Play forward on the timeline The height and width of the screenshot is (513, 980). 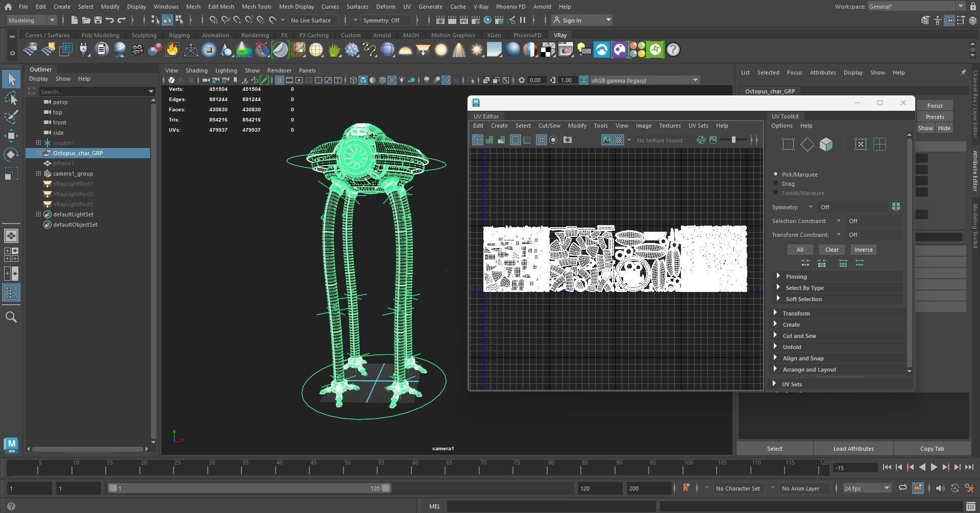click(x=934, y=467)
